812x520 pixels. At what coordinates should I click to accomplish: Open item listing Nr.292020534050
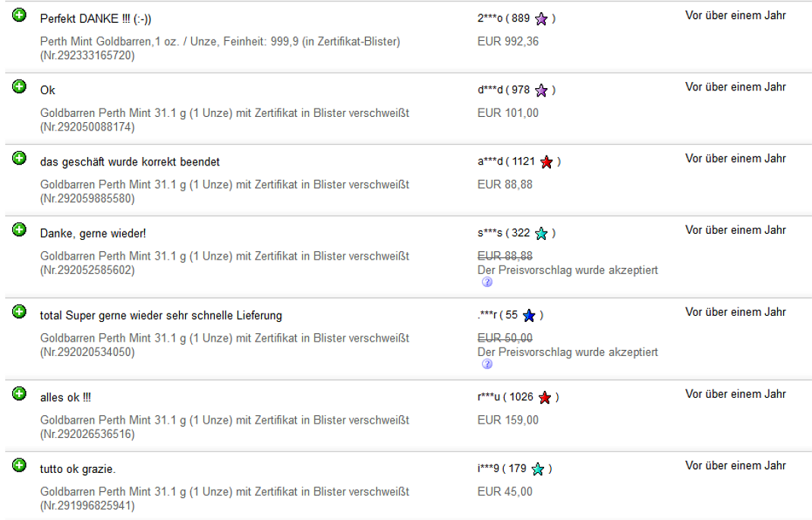(224, 345)
